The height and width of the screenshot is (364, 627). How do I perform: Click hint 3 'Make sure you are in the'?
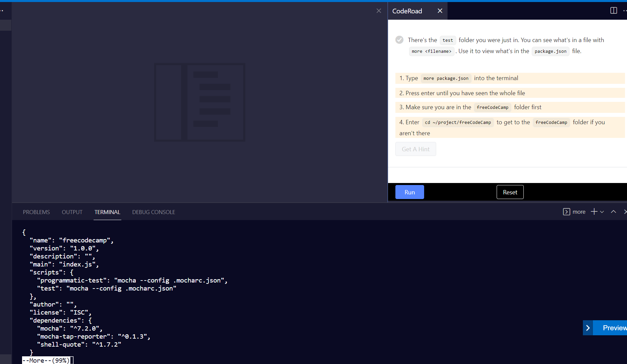click(510, 107)
